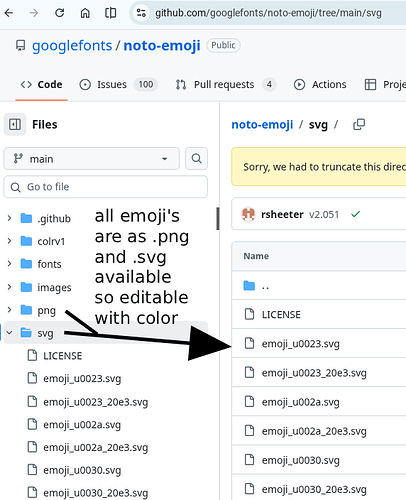Switch to the Issues tab
Image resolution: width=406 pixels, height=500 pixels.
(x=118, y=85)
